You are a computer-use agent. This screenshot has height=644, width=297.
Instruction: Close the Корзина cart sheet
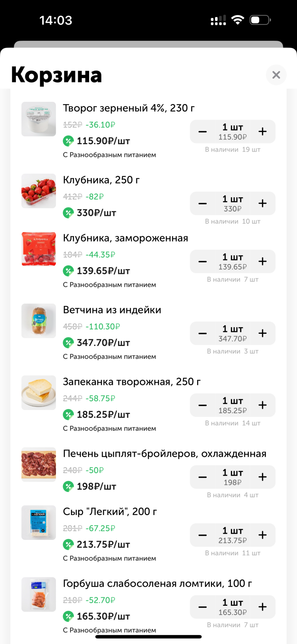point(276,75)
